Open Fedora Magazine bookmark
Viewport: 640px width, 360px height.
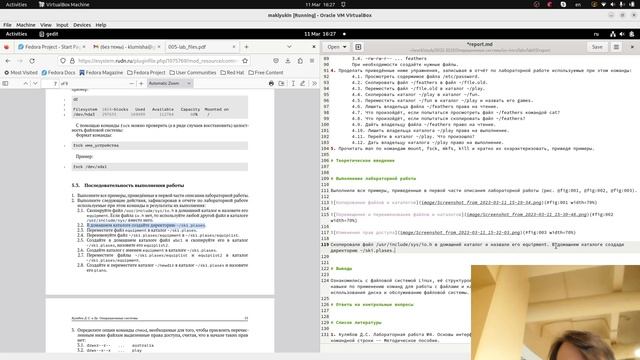point(101,73)
